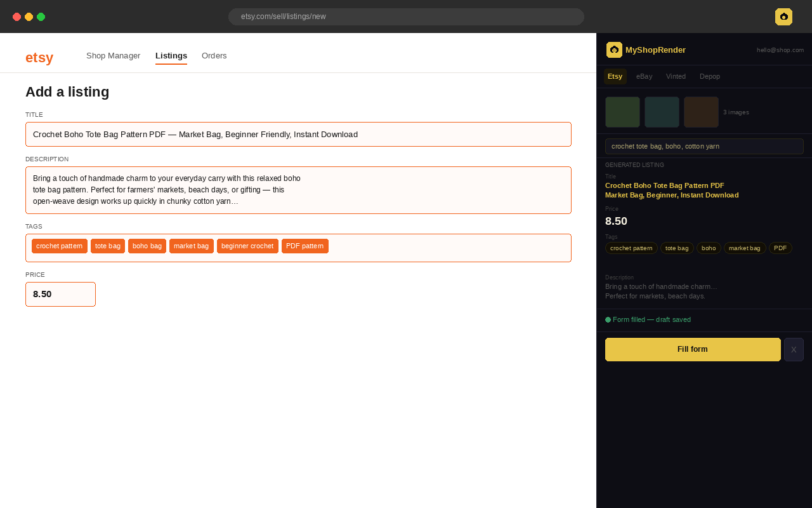
Task: Click the hello@shop.com account email
Action: pos(780,50)
